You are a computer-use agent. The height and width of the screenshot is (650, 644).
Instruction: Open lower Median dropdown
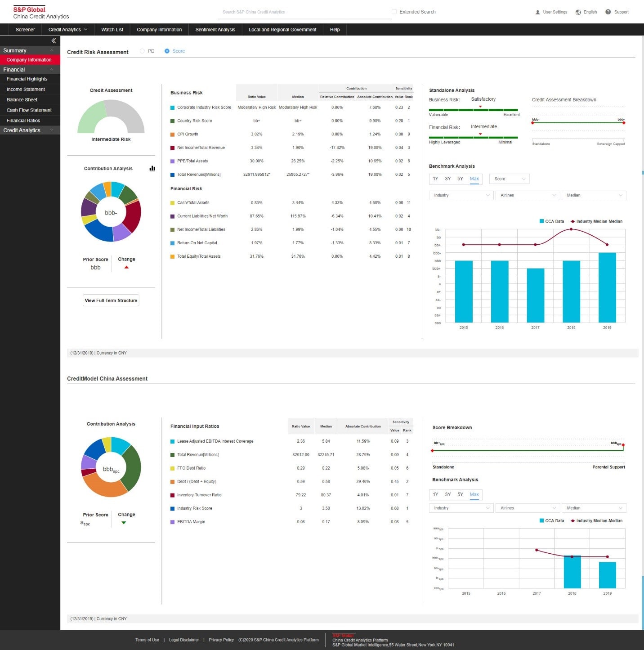tap(594, 508)
